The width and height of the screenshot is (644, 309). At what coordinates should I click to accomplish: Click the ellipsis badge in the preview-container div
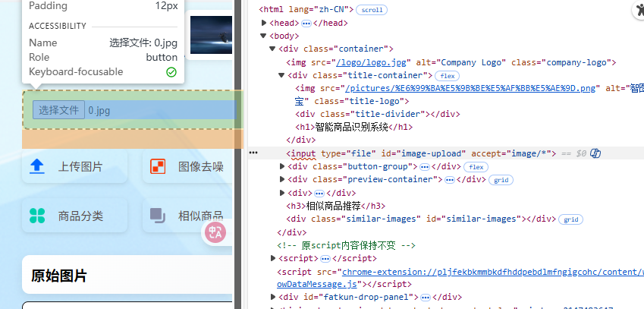pos(450,180)
